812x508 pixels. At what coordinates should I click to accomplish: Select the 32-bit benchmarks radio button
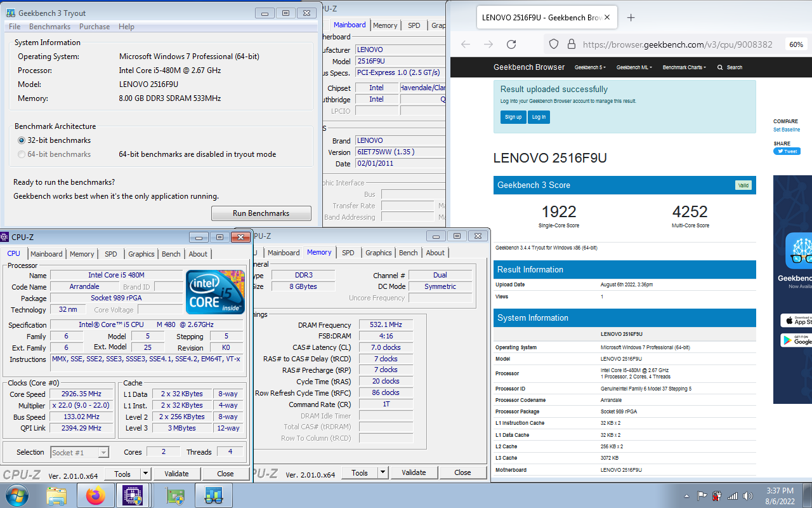(x=22, y=140)
